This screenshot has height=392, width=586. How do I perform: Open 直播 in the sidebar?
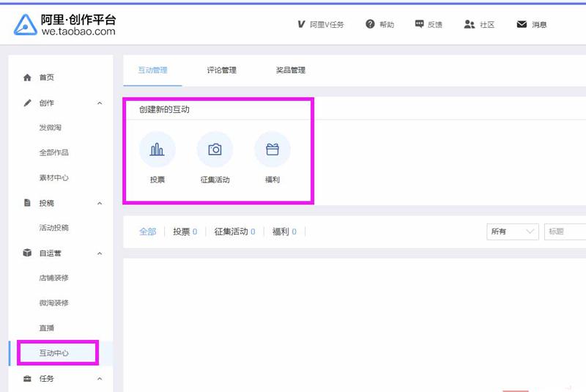click(x=46, y=328)
